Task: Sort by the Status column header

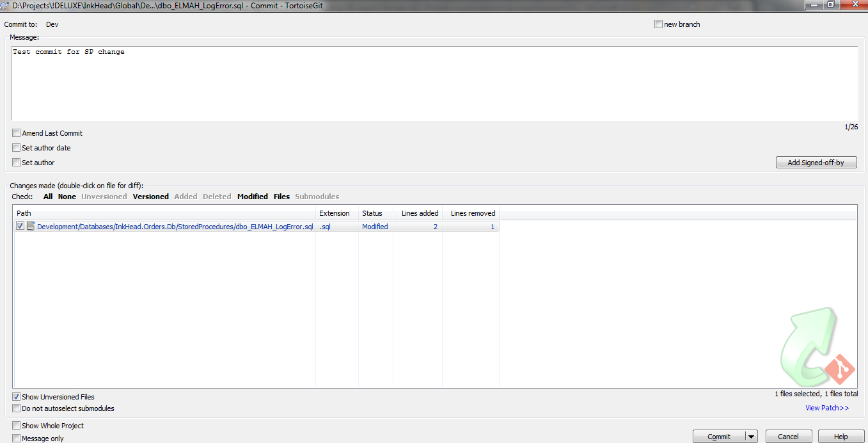Action: tap(375, 213)
